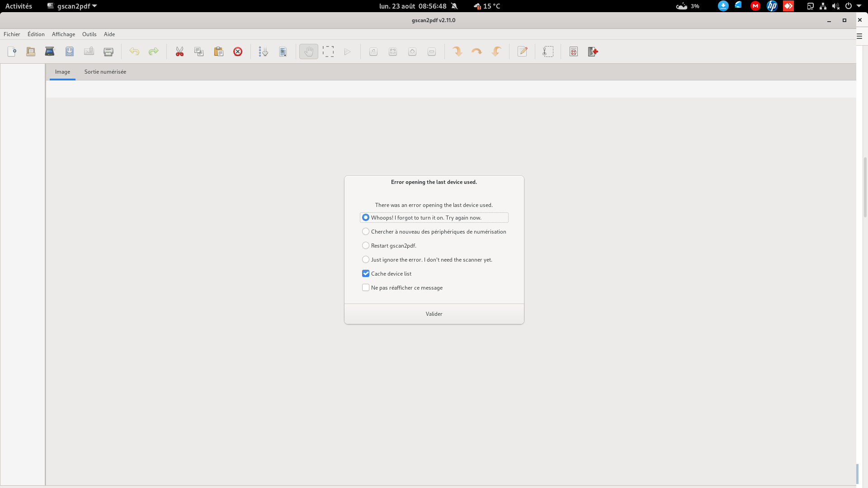Viewport: 868px width, 488px height.
Task: Switch to the Image tab
Action: pyautogui.click(x=62, y=72)
